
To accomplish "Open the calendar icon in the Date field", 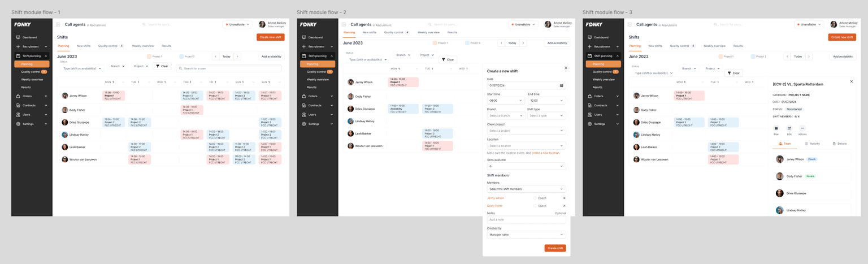I will coord(561,86).
